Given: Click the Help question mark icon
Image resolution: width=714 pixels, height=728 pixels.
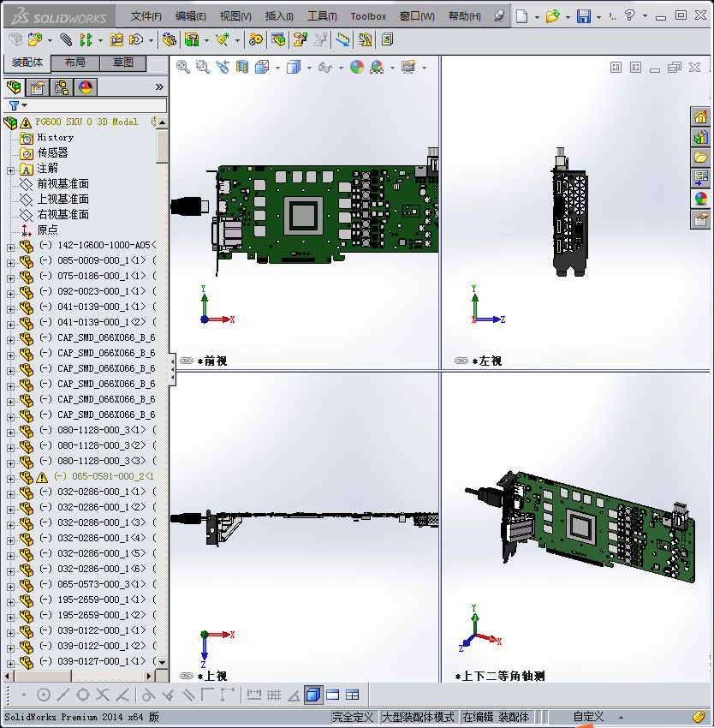Looking at the screenshot, I should pyautogui.click(x=629, y=15).
